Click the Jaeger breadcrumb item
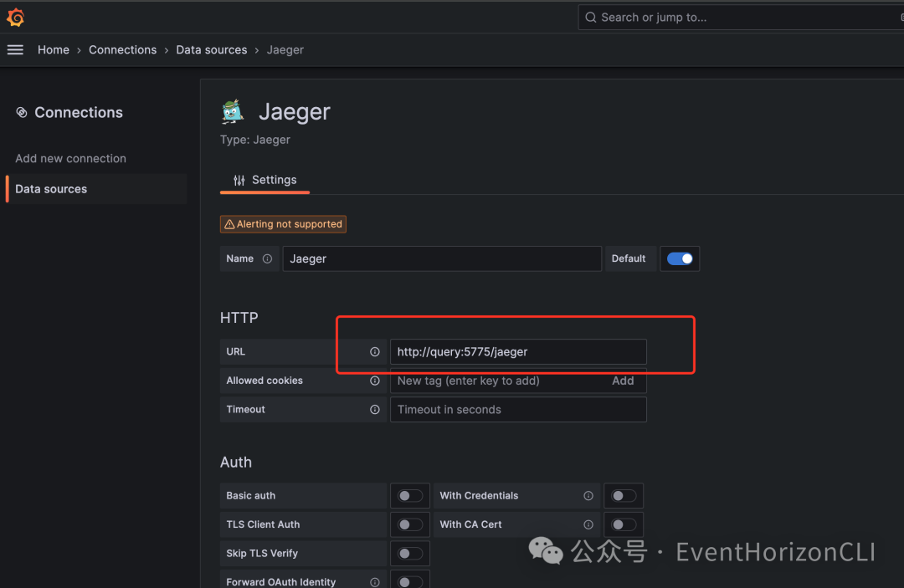 [285, 50]
